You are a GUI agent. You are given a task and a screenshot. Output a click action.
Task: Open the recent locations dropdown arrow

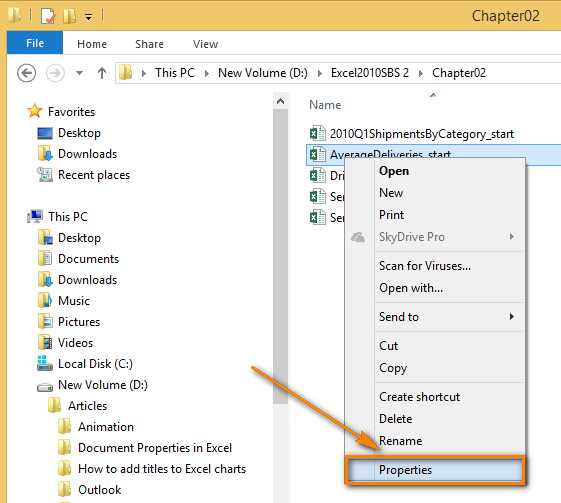(x=79, y=73)
